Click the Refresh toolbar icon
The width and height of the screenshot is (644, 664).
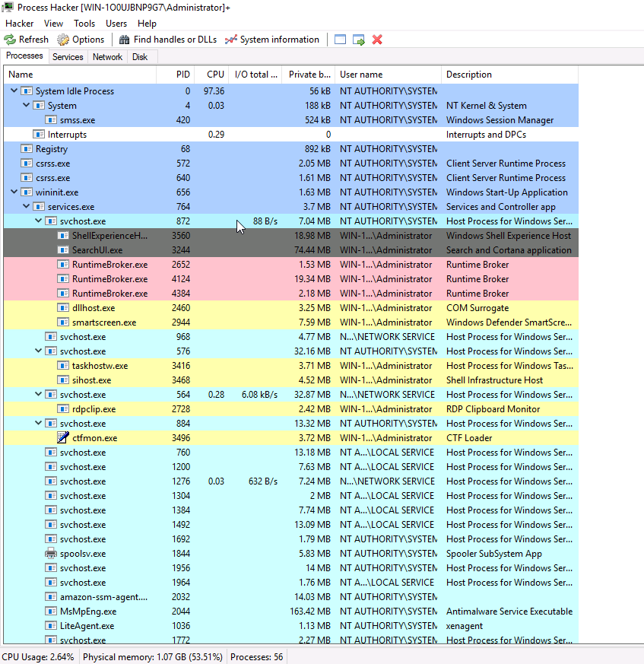(x=10, y=40)
